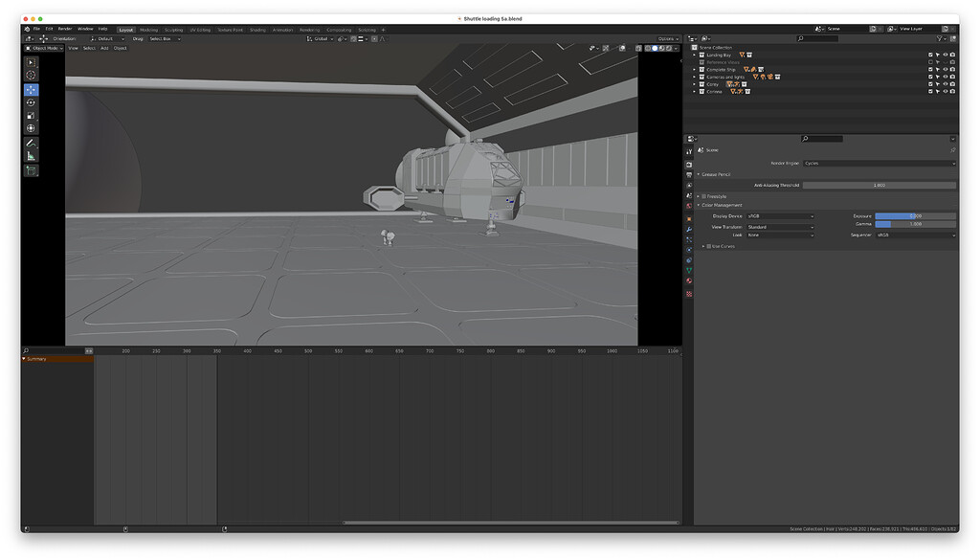Open the Sequencer color space dropdown
This screenshot has width=980, height=560.
916,235
